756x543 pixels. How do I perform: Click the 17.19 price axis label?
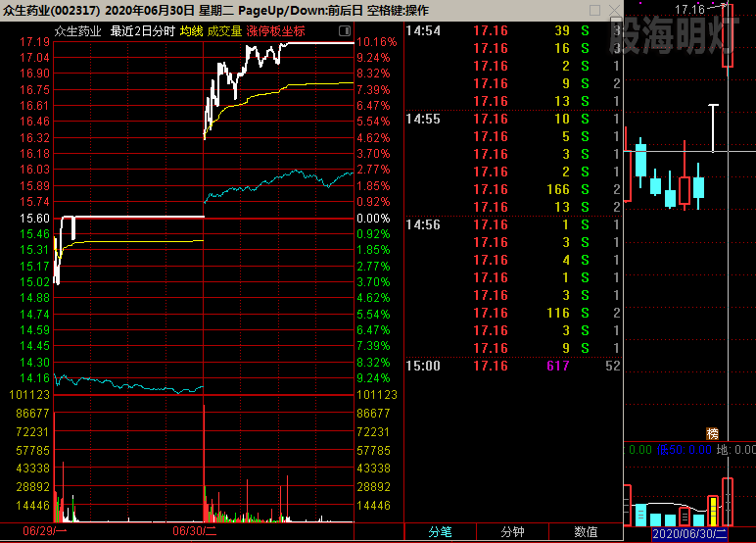pyautogui.click(x=34, y=42)
